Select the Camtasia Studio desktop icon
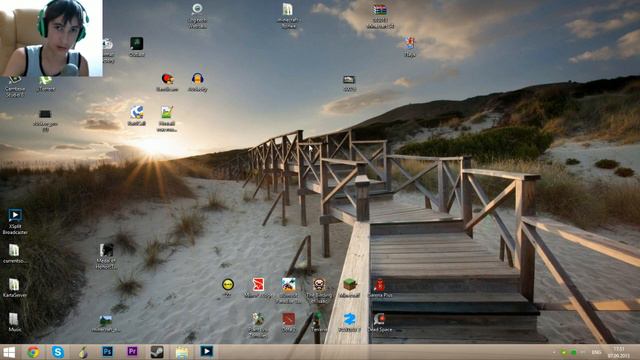 tap(15, 87)
